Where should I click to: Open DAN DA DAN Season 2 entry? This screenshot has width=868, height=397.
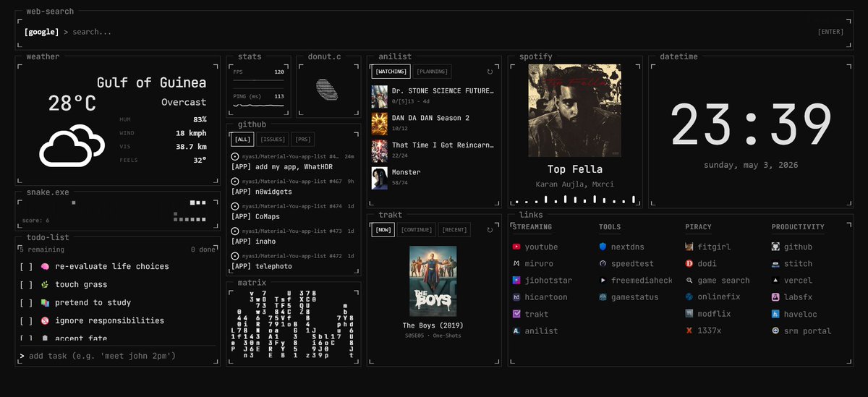(x=433, y=123)
